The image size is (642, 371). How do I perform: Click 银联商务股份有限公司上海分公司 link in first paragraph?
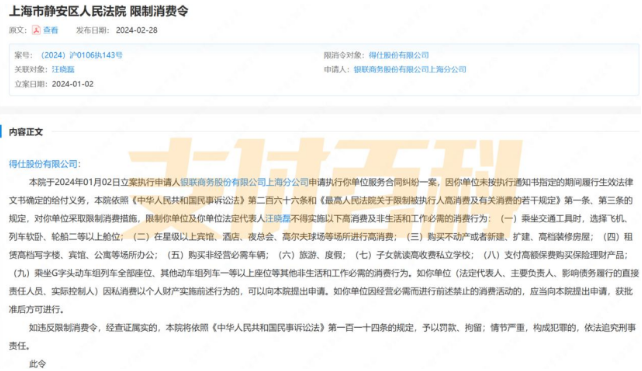point(244,182)
